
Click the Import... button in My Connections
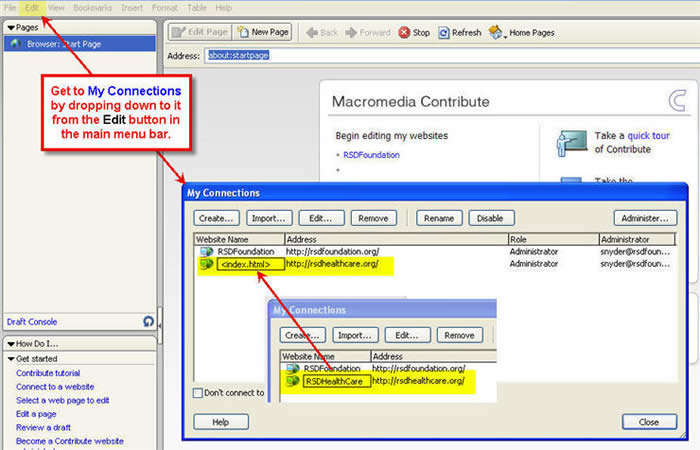(x=269, y=218)
